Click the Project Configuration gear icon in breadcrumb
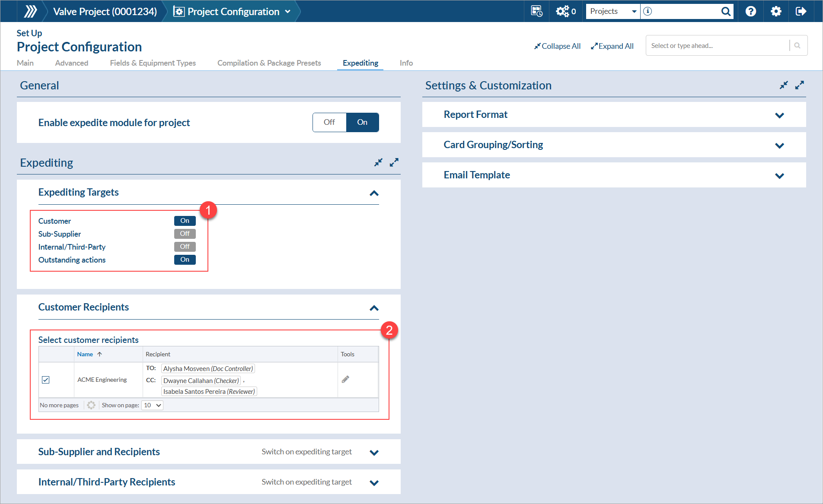Image resolution: width=823 pixels, height=504 pixels. [179, 11]
